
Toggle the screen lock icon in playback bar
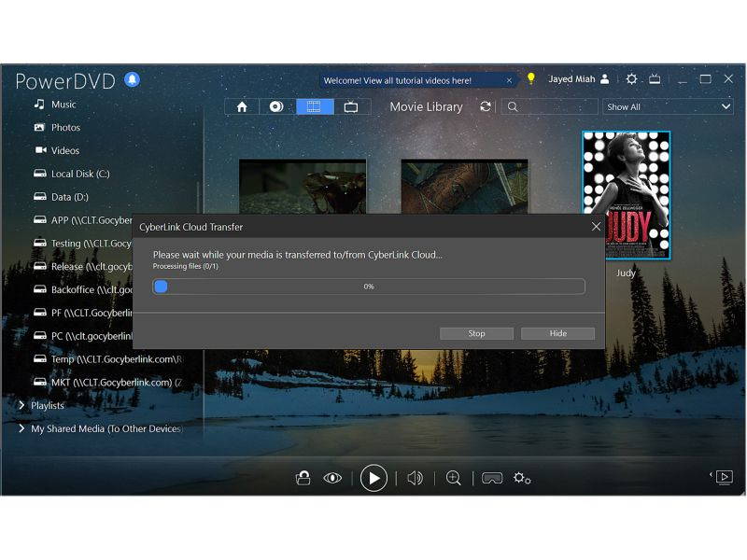[x=303, y=478]
